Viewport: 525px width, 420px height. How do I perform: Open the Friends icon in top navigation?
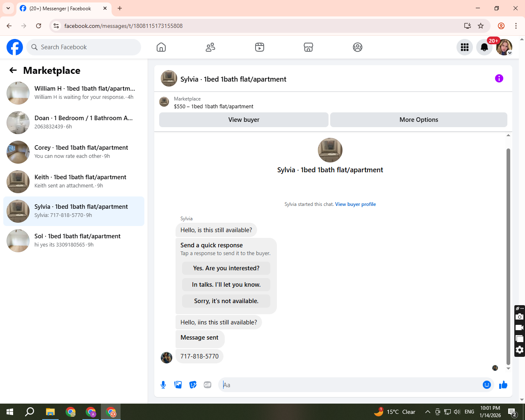pyautogui.click(x=210, y=47)
